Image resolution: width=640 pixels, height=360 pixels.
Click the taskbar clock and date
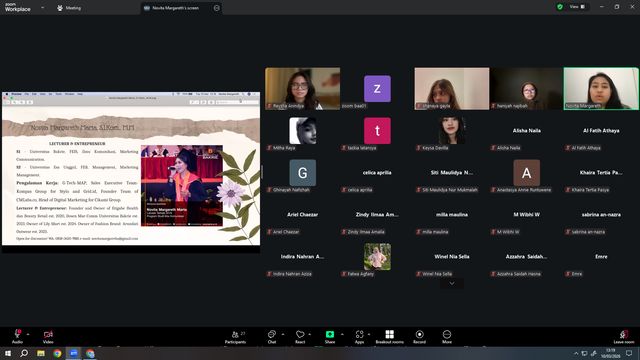tap(611, 353)
